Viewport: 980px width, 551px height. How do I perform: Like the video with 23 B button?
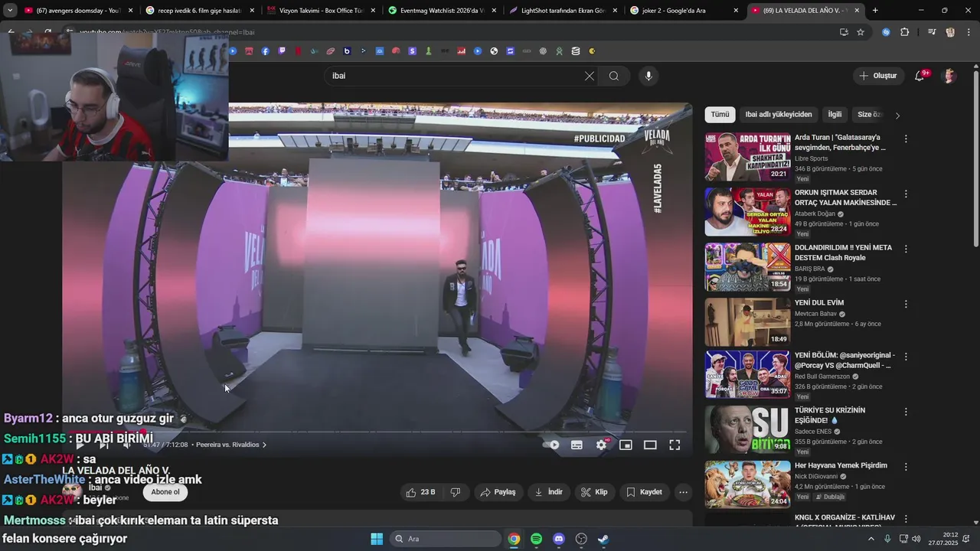[421, 492]
